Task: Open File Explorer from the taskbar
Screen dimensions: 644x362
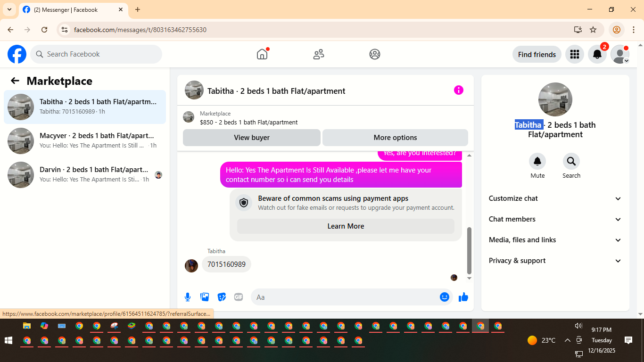Action: 27,326
